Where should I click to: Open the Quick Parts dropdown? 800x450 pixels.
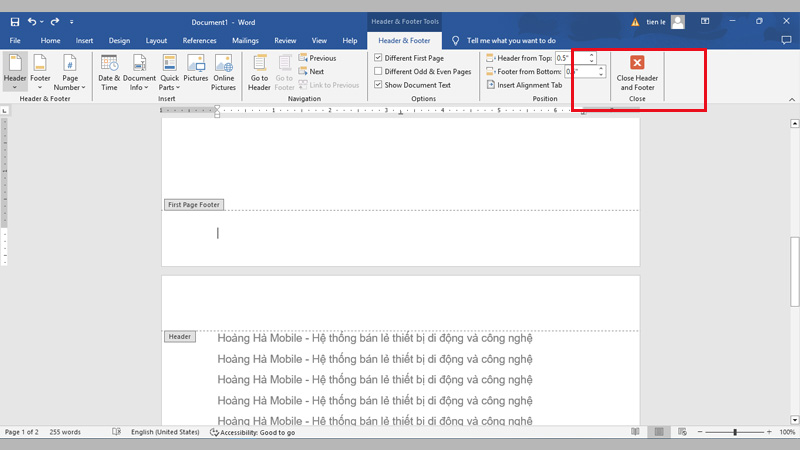(169, 70)
